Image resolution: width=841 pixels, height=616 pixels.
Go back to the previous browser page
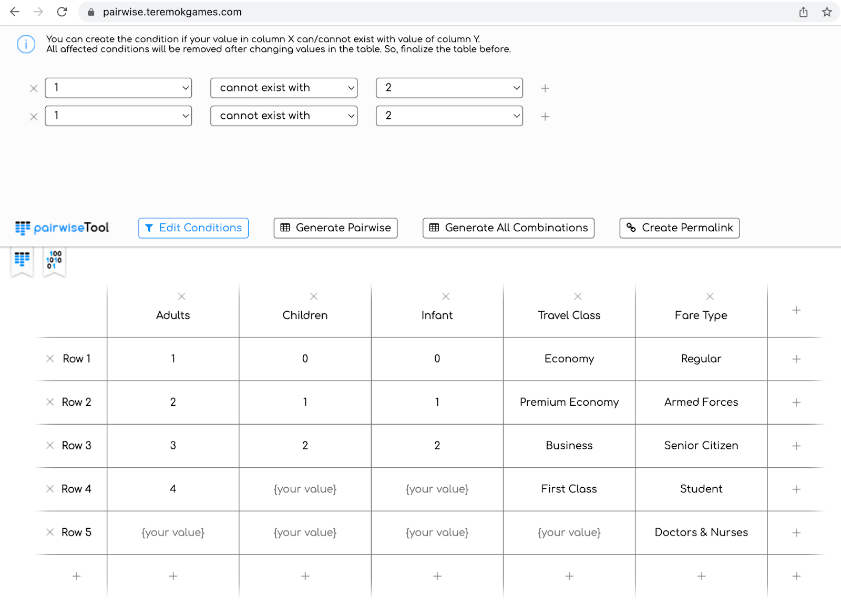coord(15,12)
